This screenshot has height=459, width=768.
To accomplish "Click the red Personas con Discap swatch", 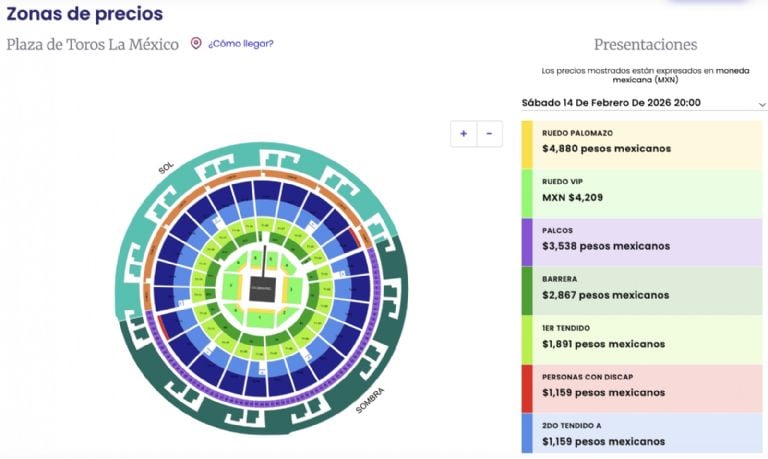I will (527, 385).
